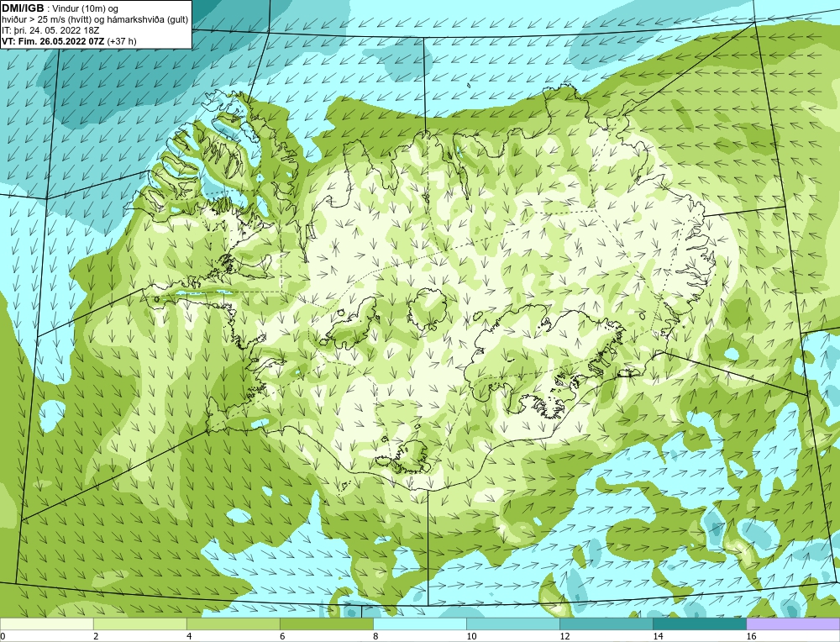Click the 4–6 m/s green legend swatch
Image resolution: width=840 pixels, height=642 pixels.
233,624
